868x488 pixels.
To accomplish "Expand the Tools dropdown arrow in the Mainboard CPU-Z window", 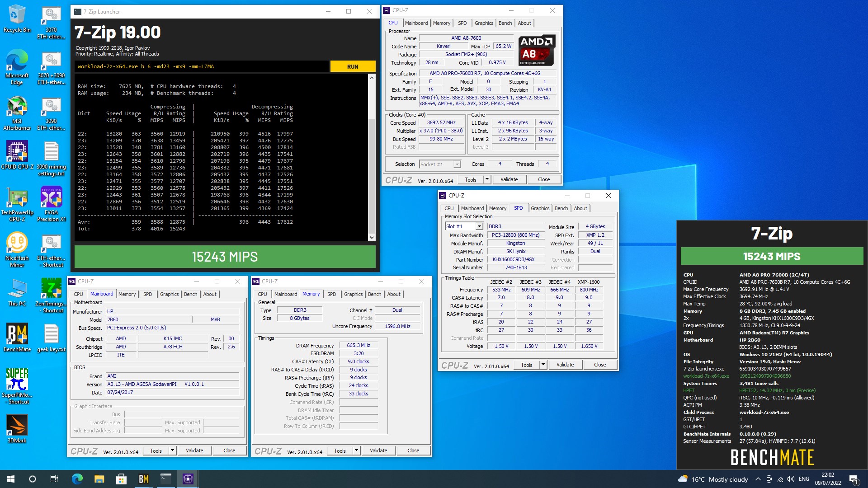I will click(x=172, y=450).
